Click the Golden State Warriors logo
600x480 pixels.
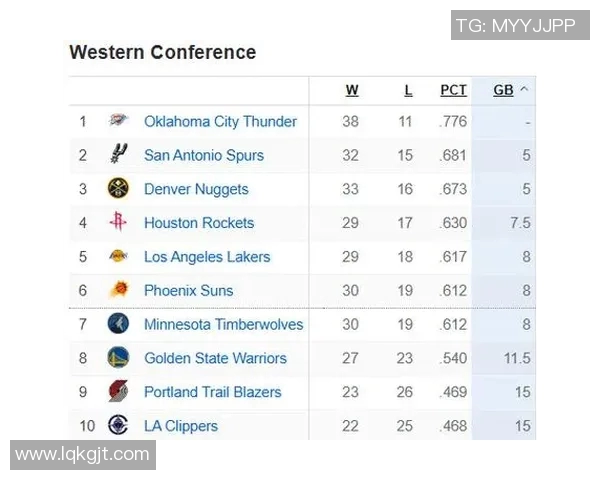[x=118, y=358]
